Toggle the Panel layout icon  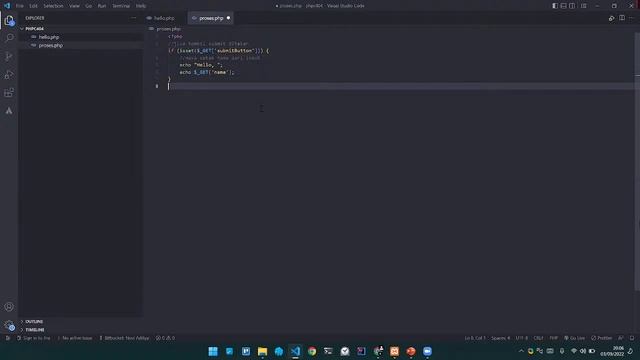click(564, 6)
